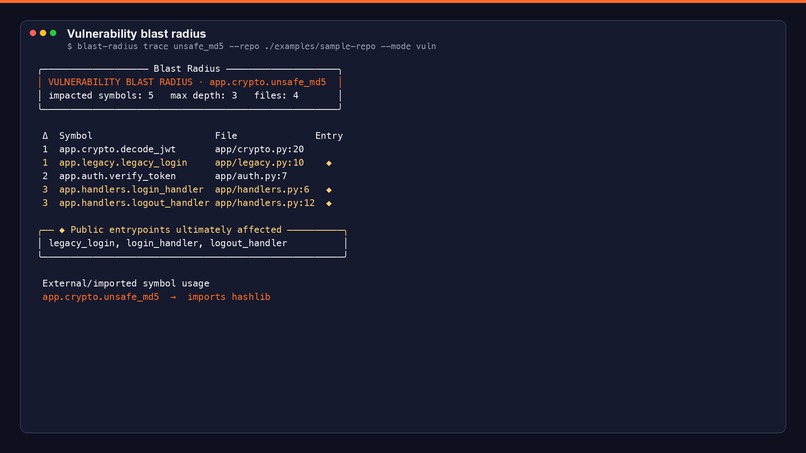Viewport: 806px width, 453px height.
Task: Select symbol app.legacy.legacy_login
Action: 123,162
